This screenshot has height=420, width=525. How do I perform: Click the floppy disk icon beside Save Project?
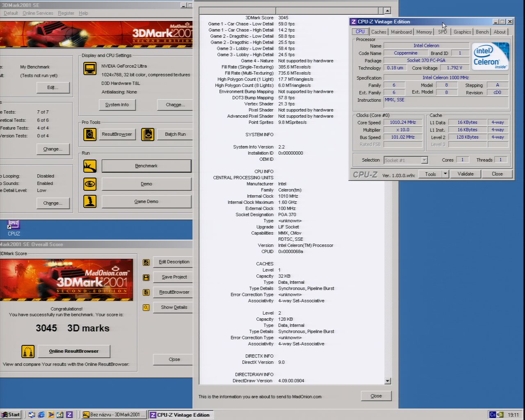pyautogui.click(x=146, y=277)
